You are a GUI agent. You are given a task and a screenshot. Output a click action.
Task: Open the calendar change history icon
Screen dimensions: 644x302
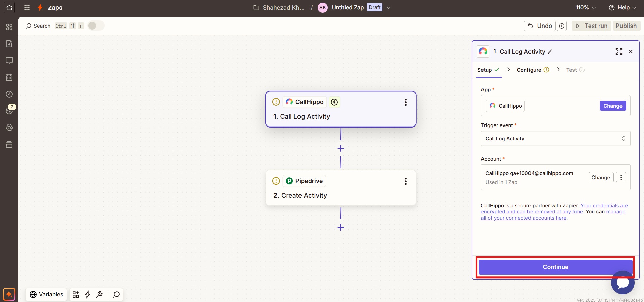pos(9,77)
